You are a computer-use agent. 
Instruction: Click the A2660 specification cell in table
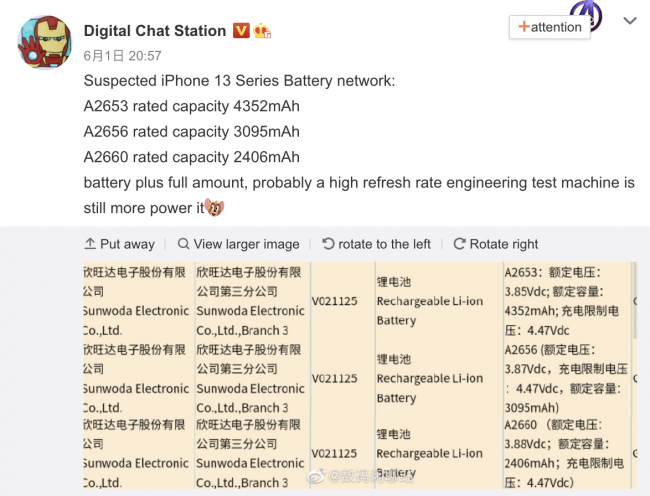[564, 453]
